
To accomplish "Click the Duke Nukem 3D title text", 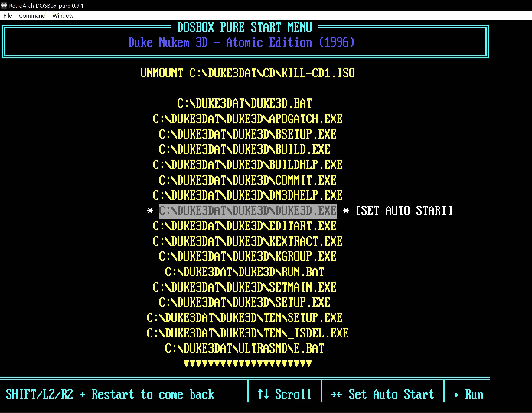I will pyautogui.click(x=241, y=43).
